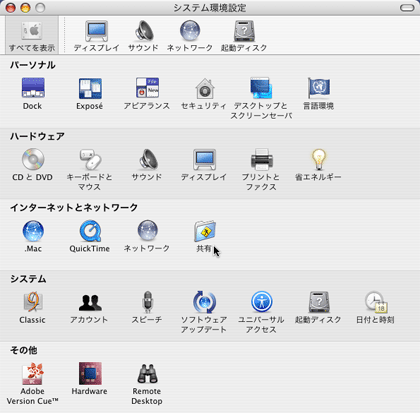Screen dimensions: 420x413
Task: Click the toolbar 起動ディスク shortcut
Action: [244, 36]
